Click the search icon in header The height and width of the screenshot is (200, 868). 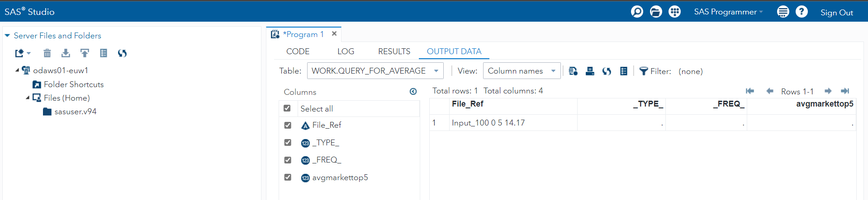637,12
